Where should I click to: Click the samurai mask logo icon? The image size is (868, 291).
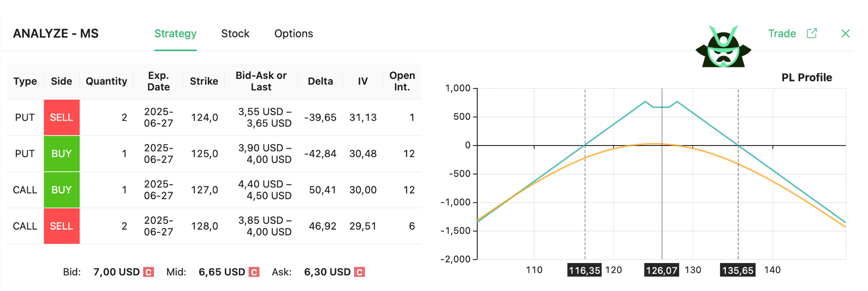coord(723,48)
